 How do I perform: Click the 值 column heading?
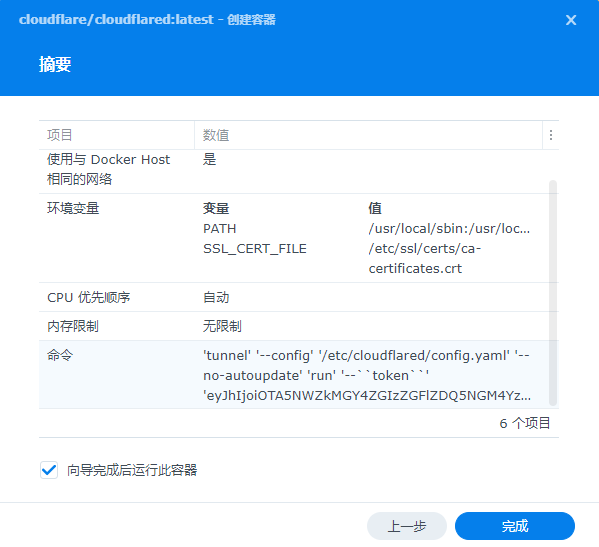[x=375, y=208]
